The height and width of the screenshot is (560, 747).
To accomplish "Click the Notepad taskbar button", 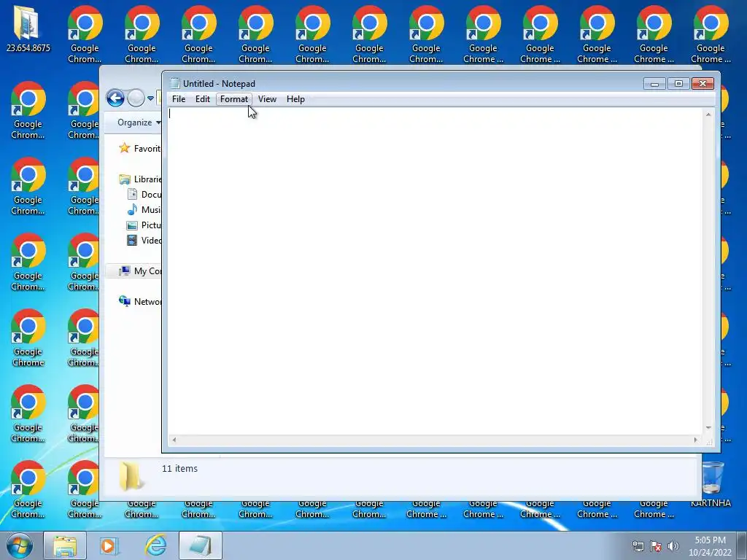I will coord(201,545).
